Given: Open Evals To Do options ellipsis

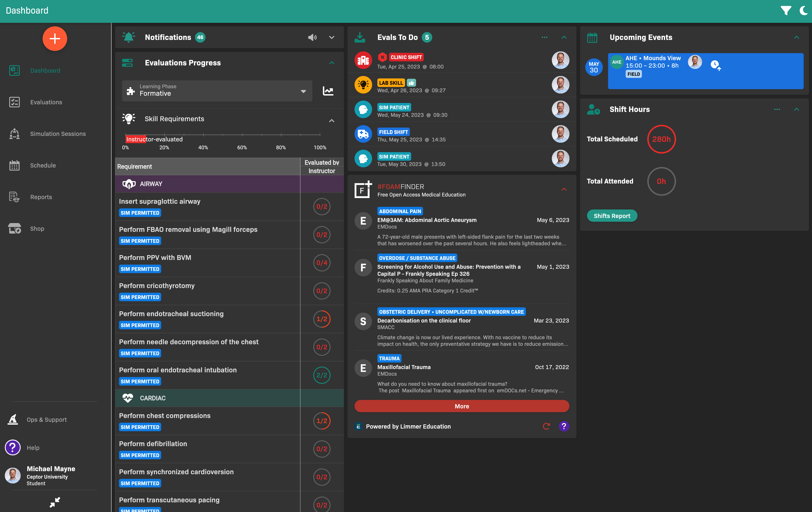Looking at the screenshot, I should click(x=544, y=37).
